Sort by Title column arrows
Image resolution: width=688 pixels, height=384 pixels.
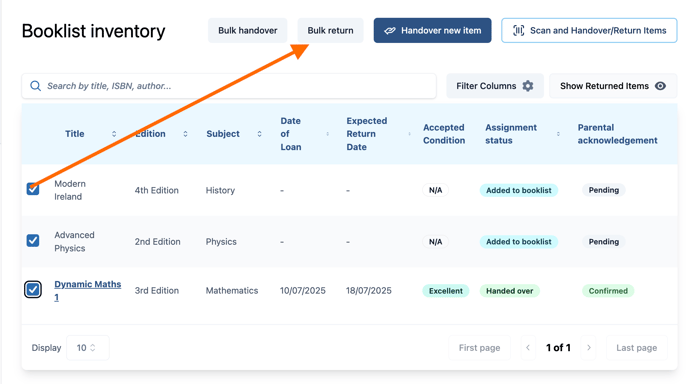coord(114,134)
